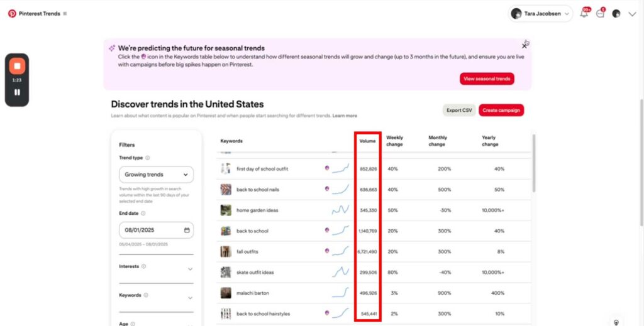Click forecast icon for back to school hairstyles
644x326 pixels.
tap(327, 313)
